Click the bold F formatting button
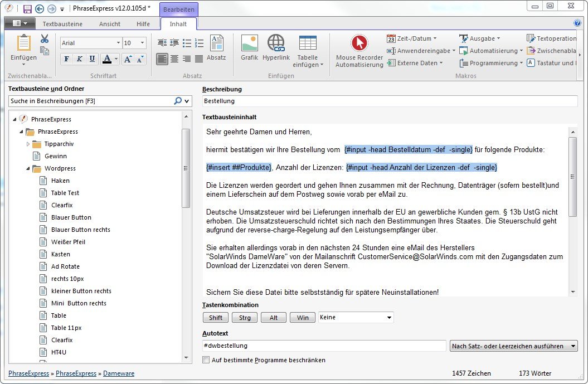 (x=67, y=59)
